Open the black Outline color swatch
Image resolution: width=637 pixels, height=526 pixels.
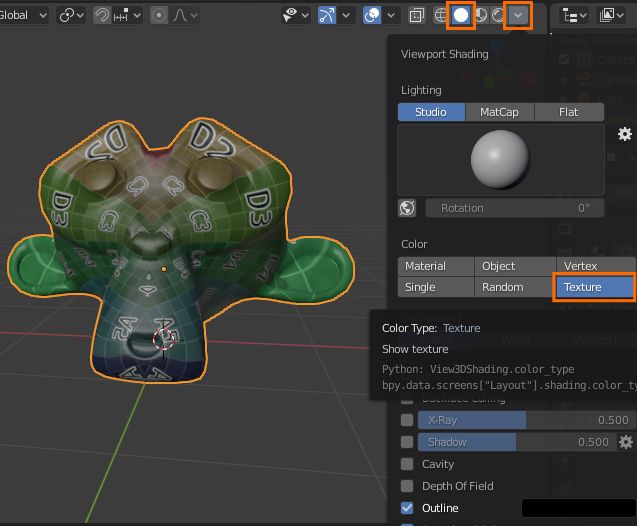(578, 508)
